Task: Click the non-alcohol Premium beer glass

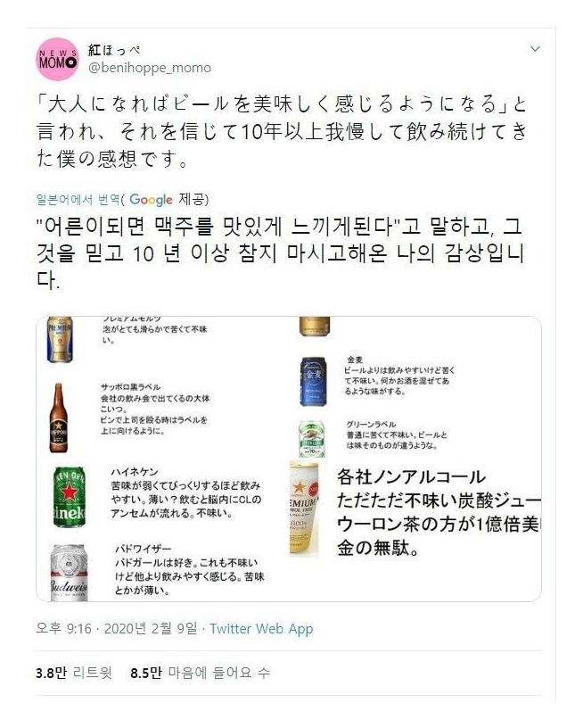Action: tap(304, 509)
